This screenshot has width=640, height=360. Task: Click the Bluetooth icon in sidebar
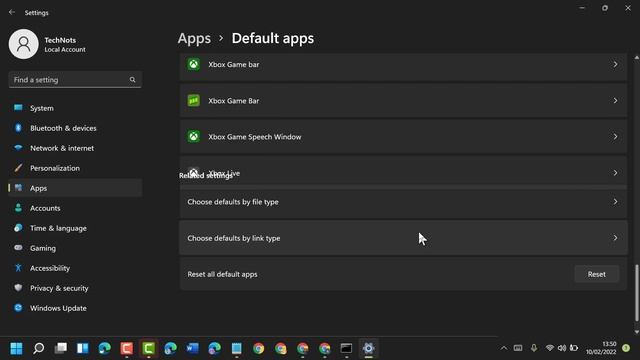18,128
